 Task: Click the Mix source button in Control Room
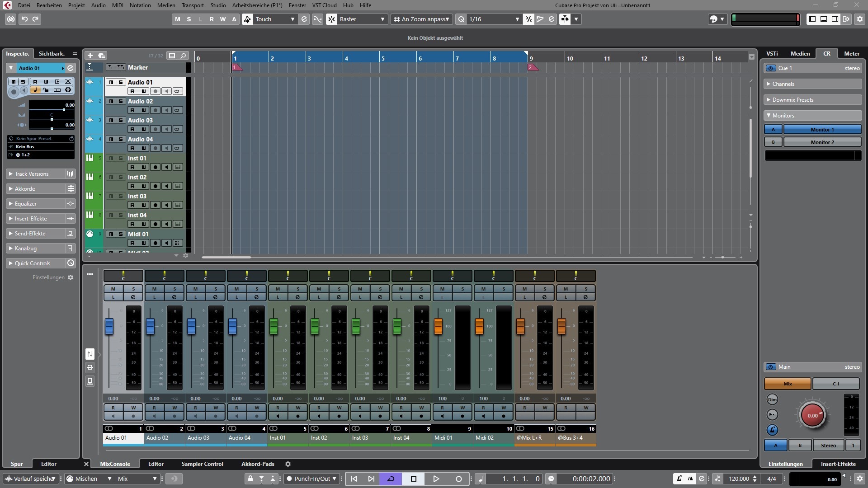(787, 384)
